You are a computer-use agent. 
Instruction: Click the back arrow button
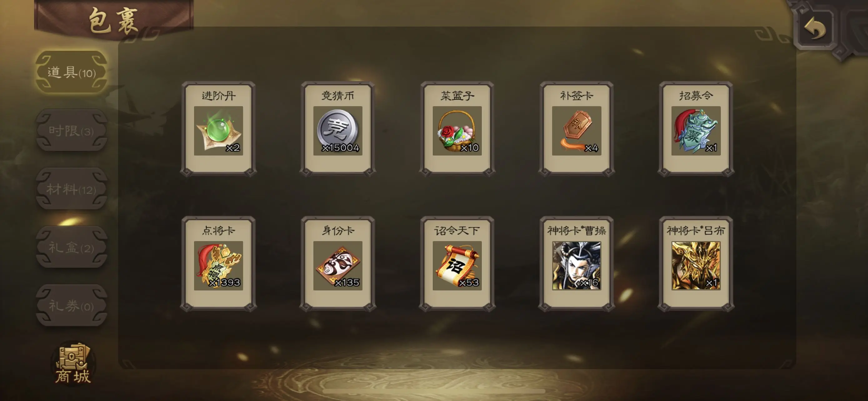815,29
